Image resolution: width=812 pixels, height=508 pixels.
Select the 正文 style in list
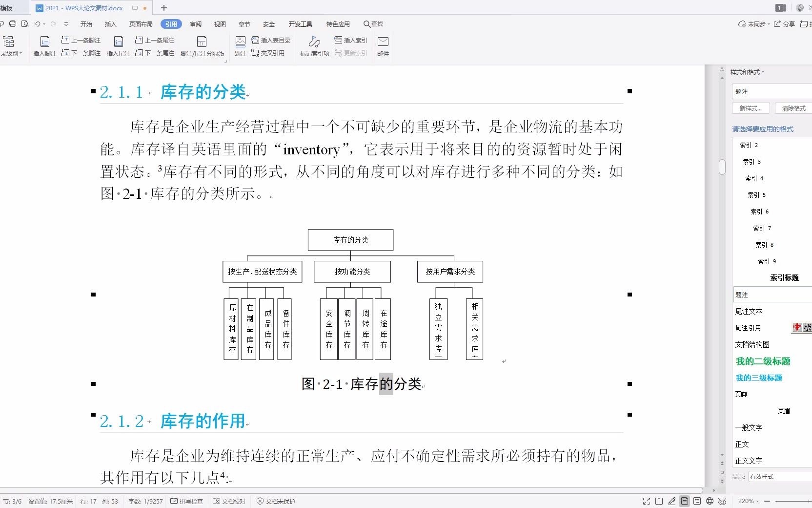coord(742,444)
